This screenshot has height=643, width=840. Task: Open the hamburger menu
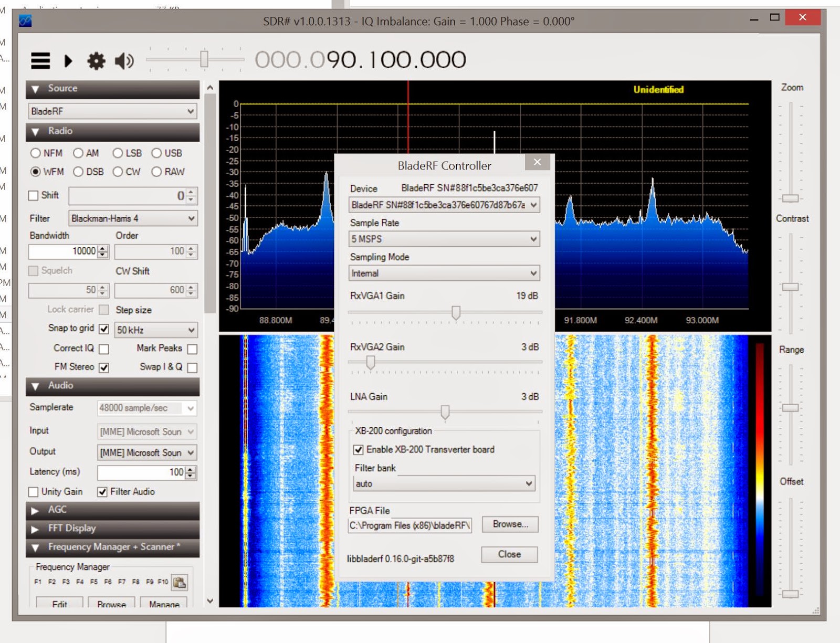click(x=40, y=61)
